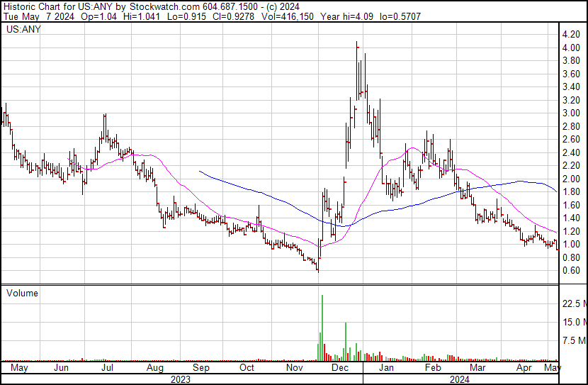Click the highest price bar peak in December
588x385 pixels.
click(x=358, y=44)
